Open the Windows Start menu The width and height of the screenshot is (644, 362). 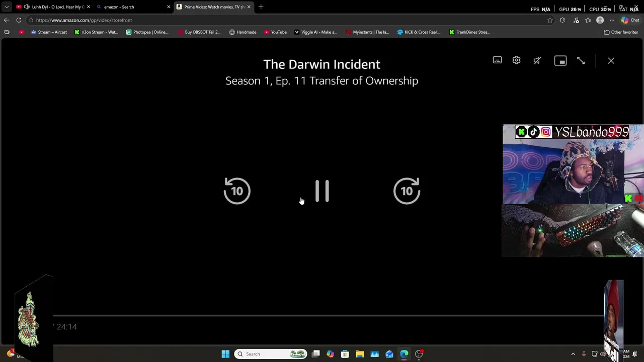coord(225,354)
